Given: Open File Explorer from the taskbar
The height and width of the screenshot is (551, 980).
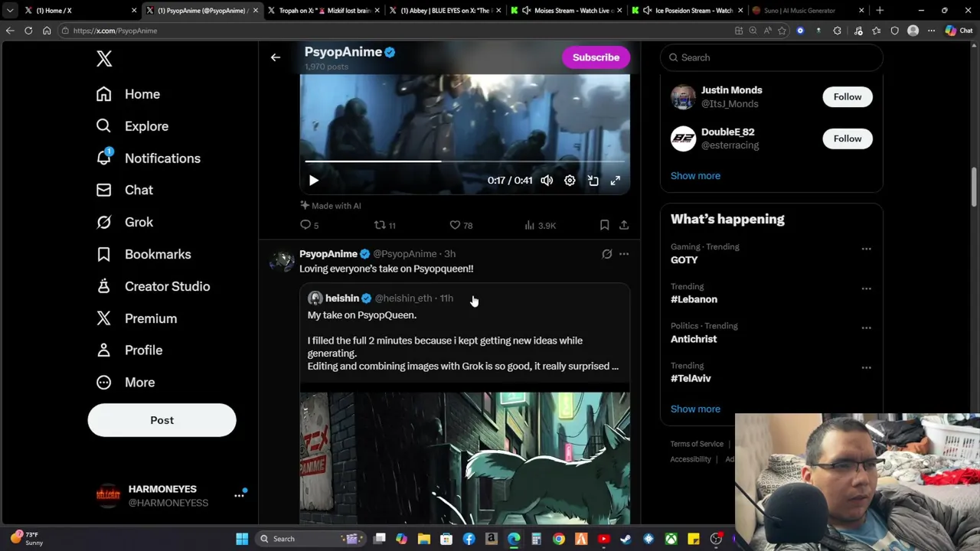Looking at the screenshot, I should point(424,539).
